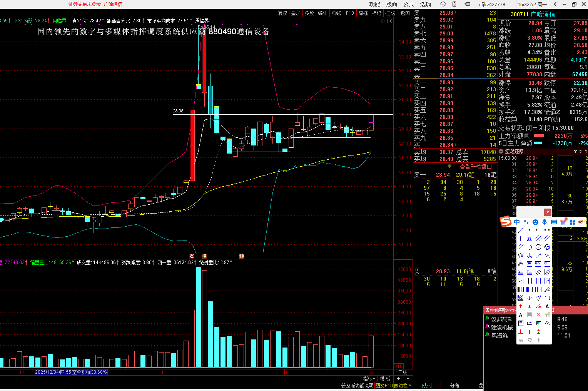
Task: Select the green down-arrow marker tool
Action: (530, 306)
